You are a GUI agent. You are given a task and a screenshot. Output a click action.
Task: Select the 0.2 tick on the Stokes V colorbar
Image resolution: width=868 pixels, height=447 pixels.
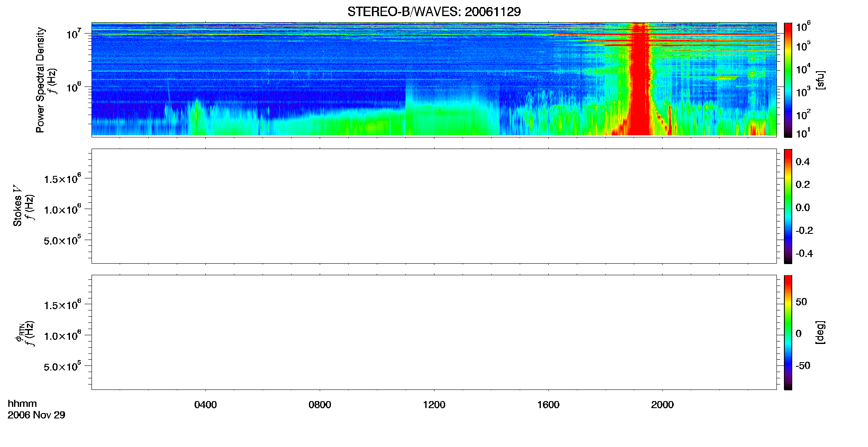803,185
